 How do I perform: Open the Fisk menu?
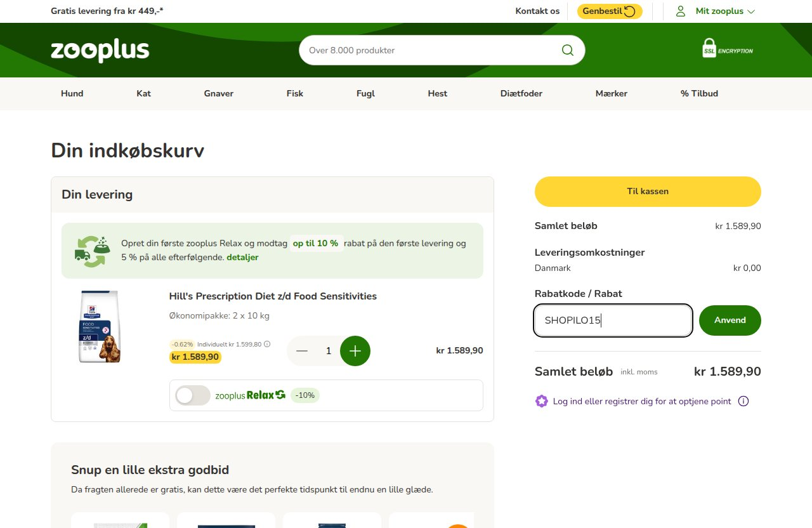coord(295,93)
